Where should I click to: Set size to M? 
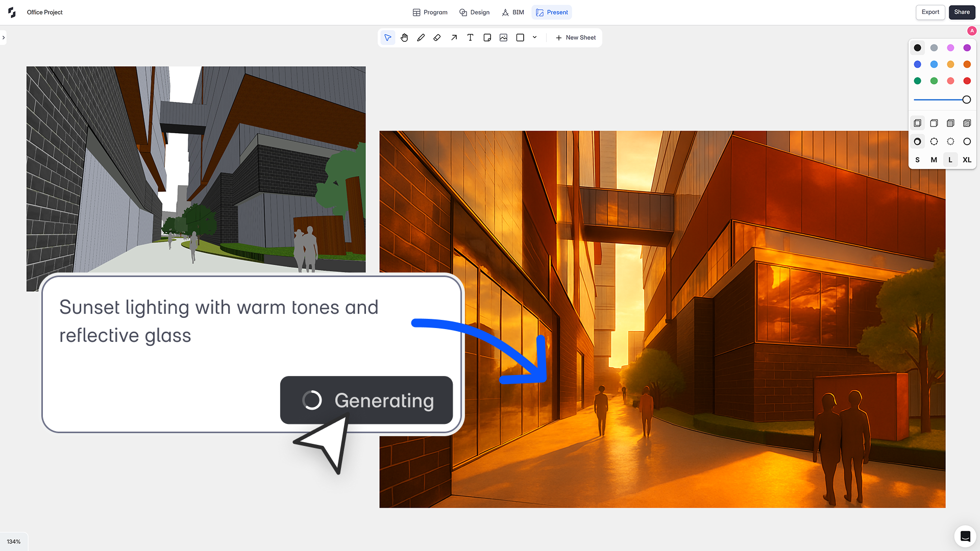(934, 160)
